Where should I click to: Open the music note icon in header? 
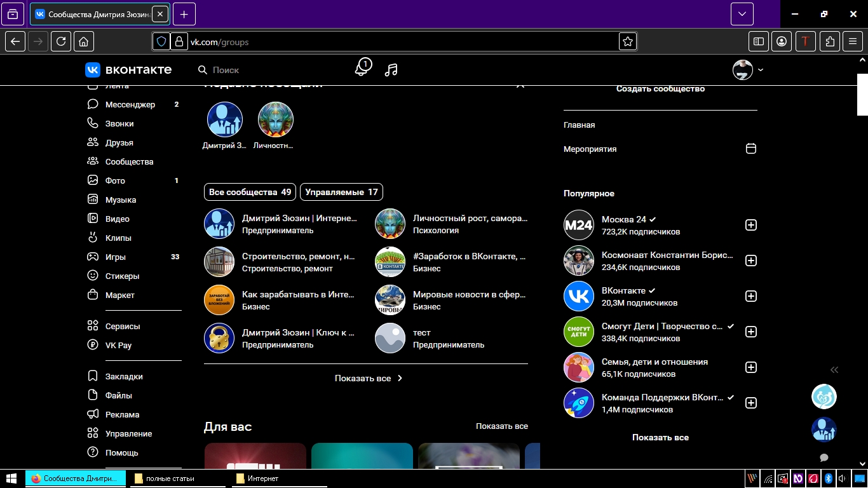pyautogui.click(x=391, y=70)
